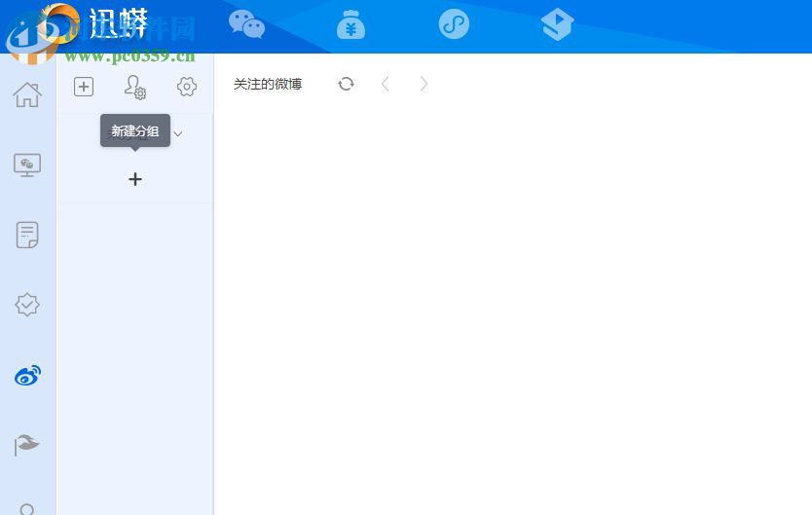The width and height of the screenshot is (812, 515).
Task: Refresh the followed Weibo page
Action: 346,84
